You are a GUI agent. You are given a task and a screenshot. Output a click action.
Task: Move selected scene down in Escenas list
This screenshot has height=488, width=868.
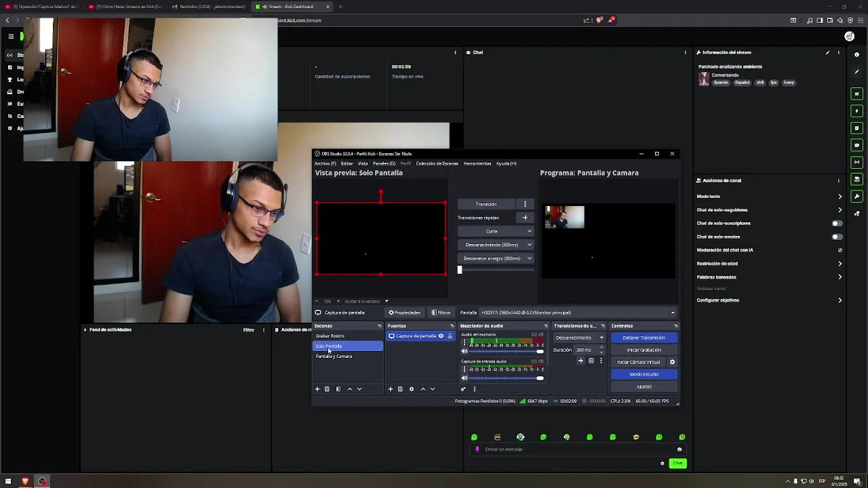(x=359, y=389)
